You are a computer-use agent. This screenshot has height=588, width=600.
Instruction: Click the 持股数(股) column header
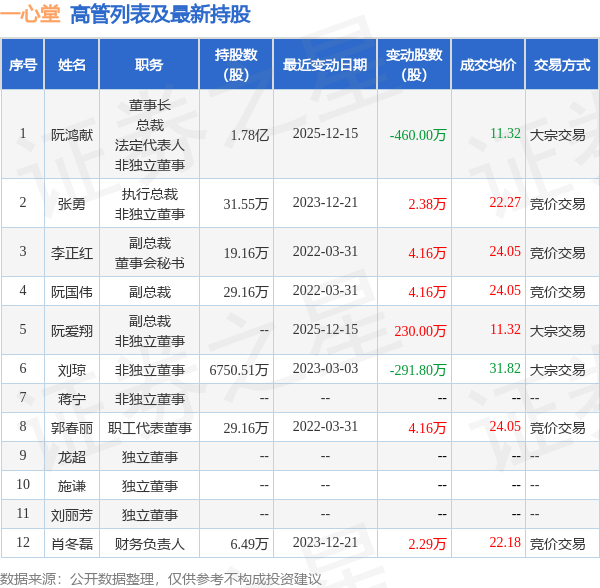(236, 65)
